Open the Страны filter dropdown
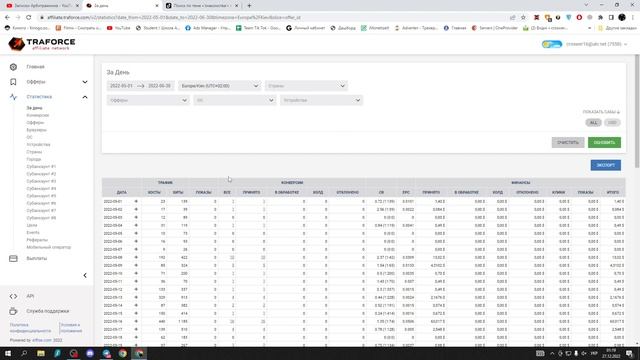 pyautogui.click(x=306, y=86)
